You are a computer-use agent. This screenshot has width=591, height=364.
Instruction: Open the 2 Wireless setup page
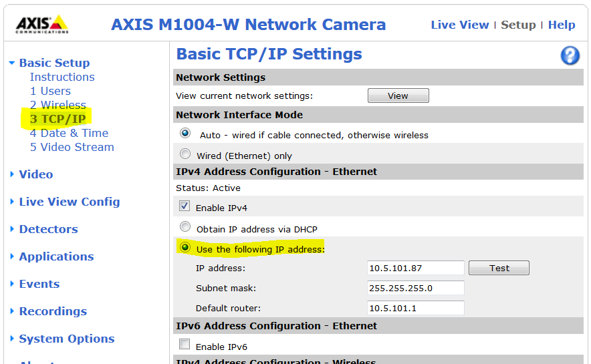tap(57, 105)
